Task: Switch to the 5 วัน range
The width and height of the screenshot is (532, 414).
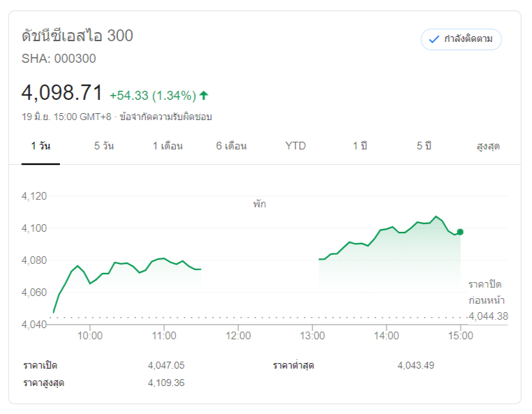Action: coord(104,147)
